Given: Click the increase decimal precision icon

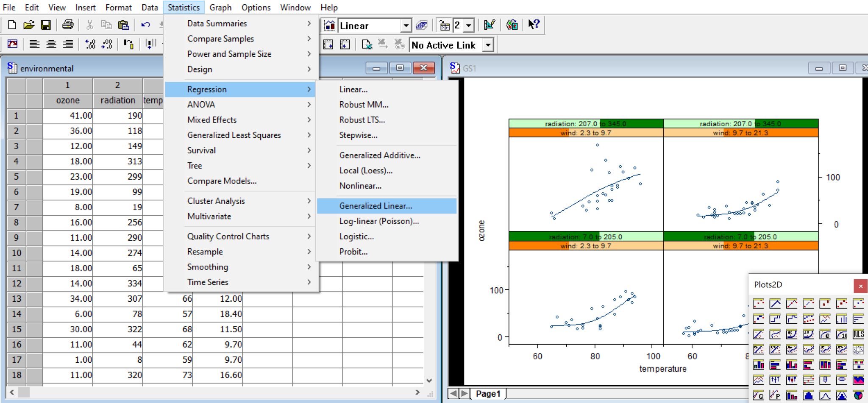Looking at the screenshot, I should click(x=90, y=44).
